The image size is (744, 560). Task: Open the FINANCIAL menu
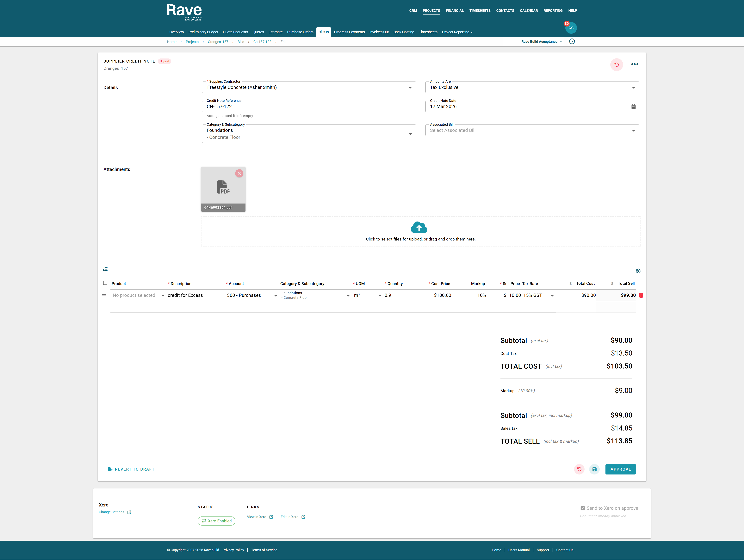tap(454, 11)
